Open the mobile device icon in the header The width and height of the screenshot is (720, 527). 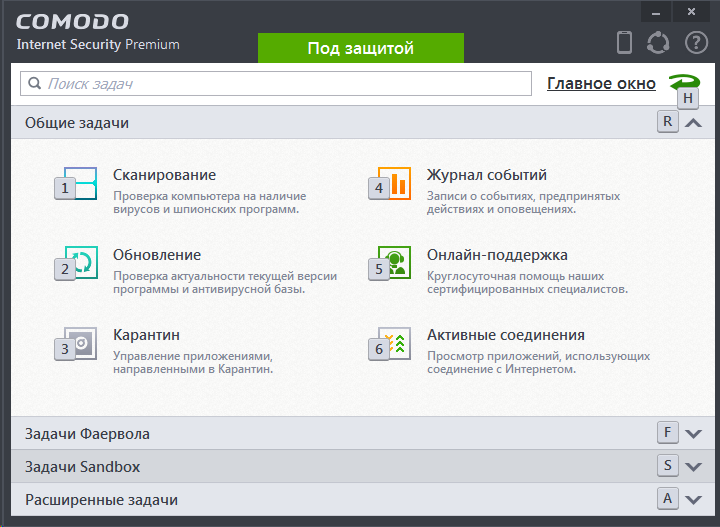[x=624, y=43]
